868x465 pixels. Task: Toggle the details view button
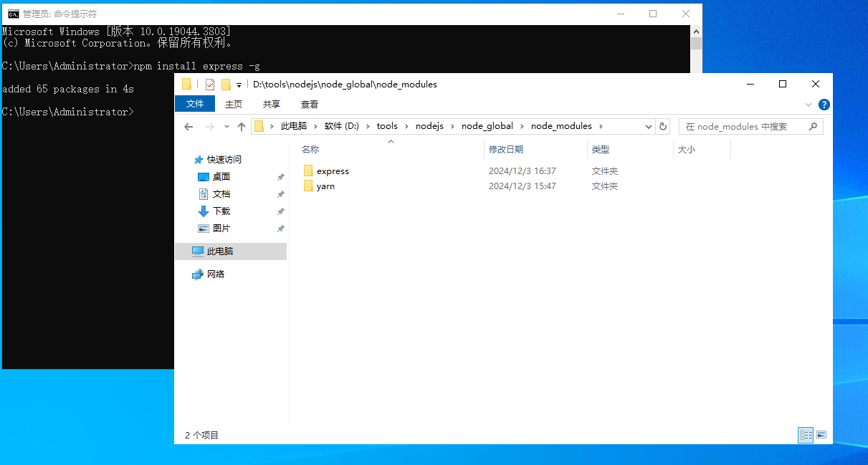805,435
